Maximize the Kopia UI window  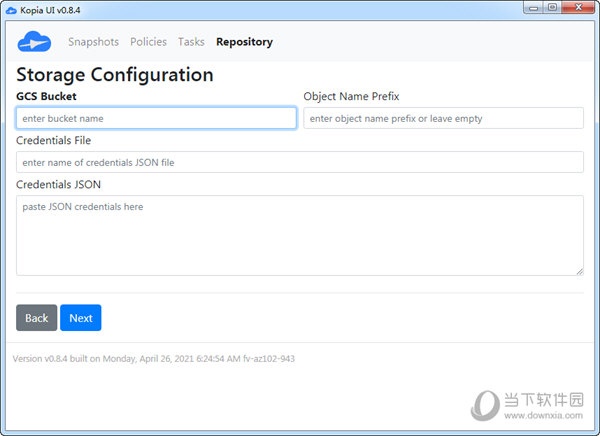pyautogui.click(x=552, y=8)
